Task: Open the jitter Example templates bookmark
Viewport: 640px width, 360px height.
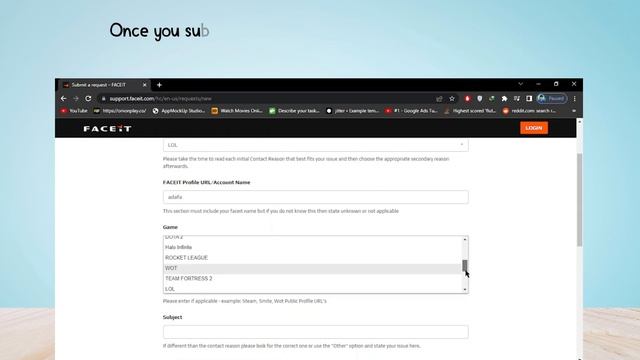Action: 353,111
